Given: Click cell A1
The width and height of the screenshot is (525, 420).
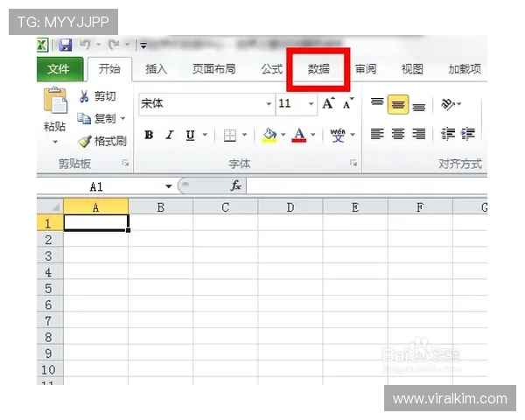Looking at the screenshot, I should (x=95, y=223).
